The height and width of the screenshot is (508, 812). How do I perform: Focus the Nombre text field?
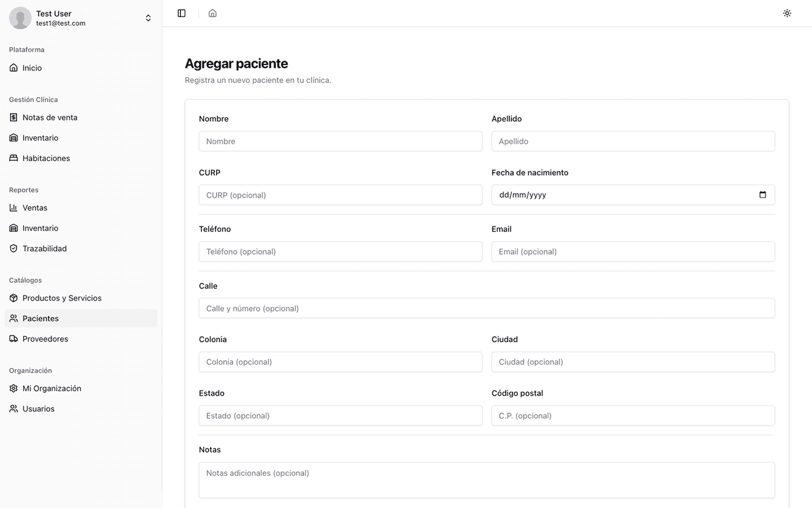coord(340,141)
